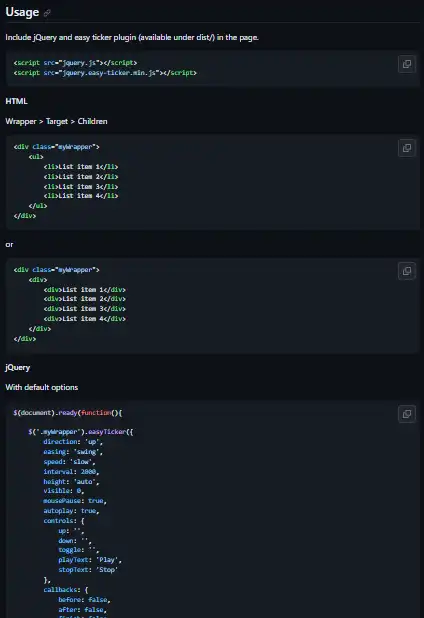Viewport: 424px width, 618px height.
Task: Copy the easyTicker default options code
Action: (407, 414)
